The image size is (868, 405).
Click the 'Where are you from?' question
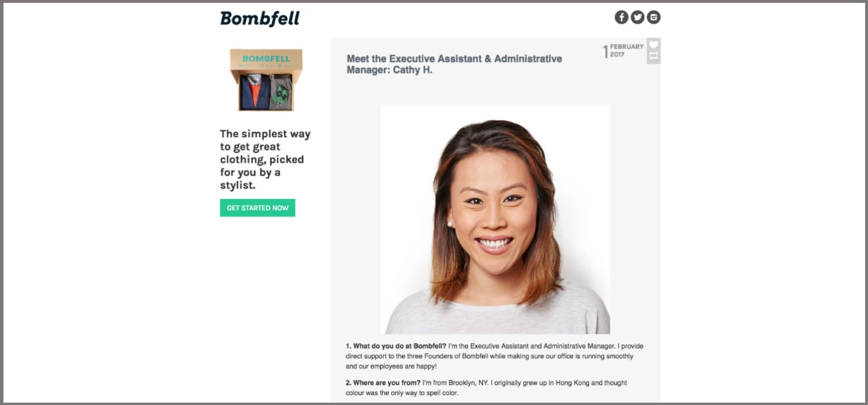click(383, 383)
